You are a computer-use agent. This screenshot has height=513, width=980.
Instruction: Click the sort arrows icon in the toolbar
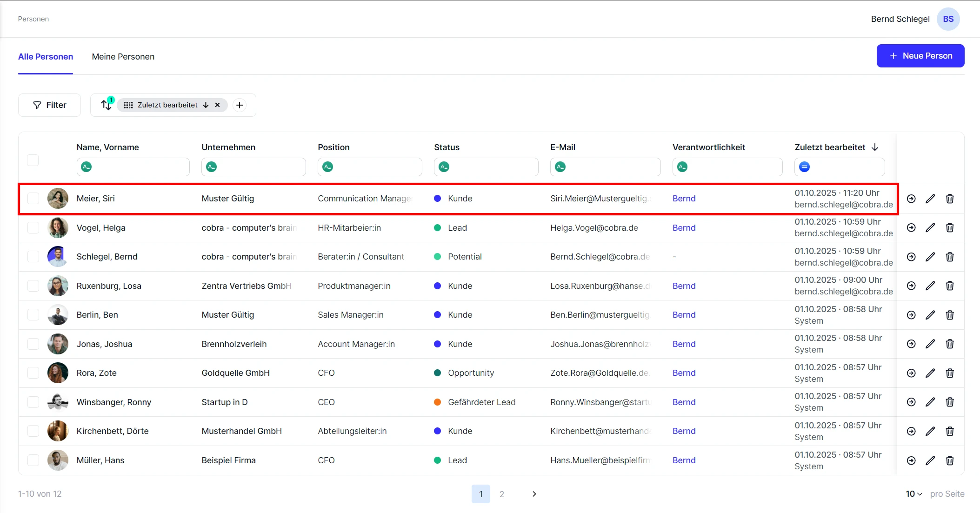click(x=107, y=105)
